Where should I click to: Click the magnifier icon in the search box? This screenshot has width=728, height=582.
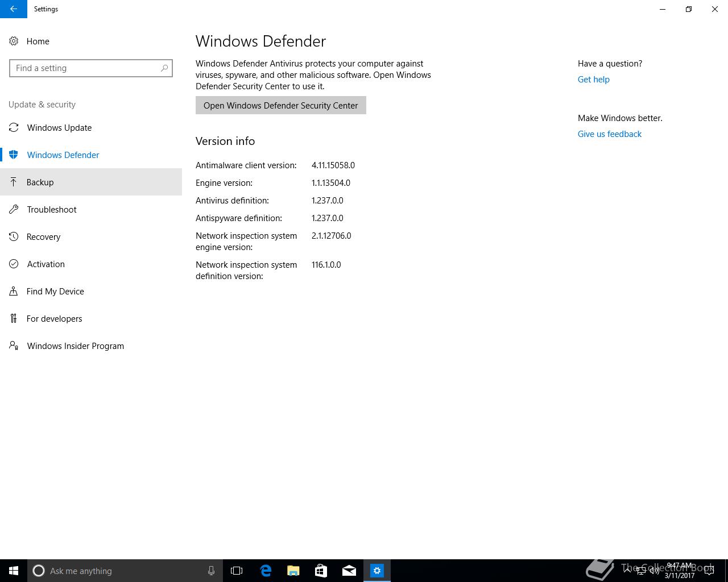click(x=164, y=68)
